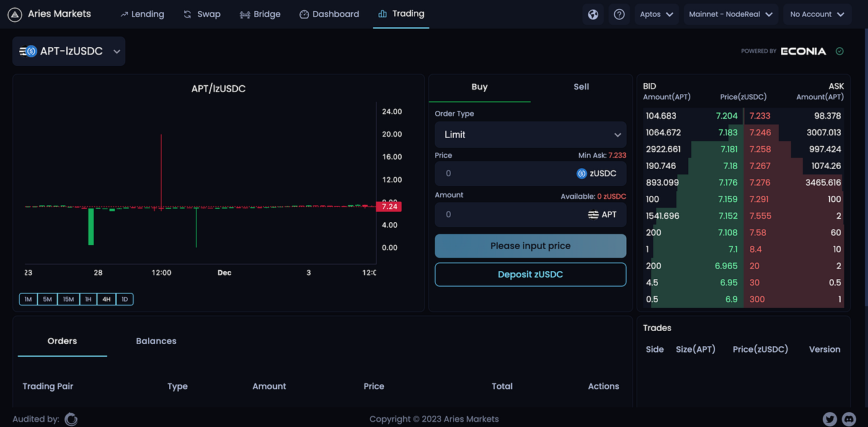Click the green verified check beside Econia
The height and width of the screenshot is (427, 868).
[839, 51]
